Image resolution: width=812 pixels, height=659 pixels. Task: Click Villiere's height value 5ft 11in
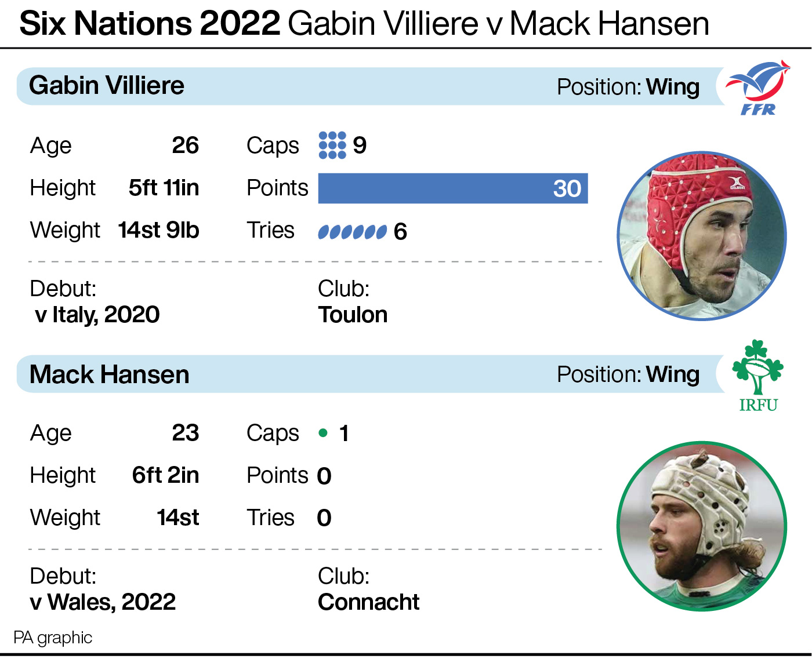tap(164, 188)
